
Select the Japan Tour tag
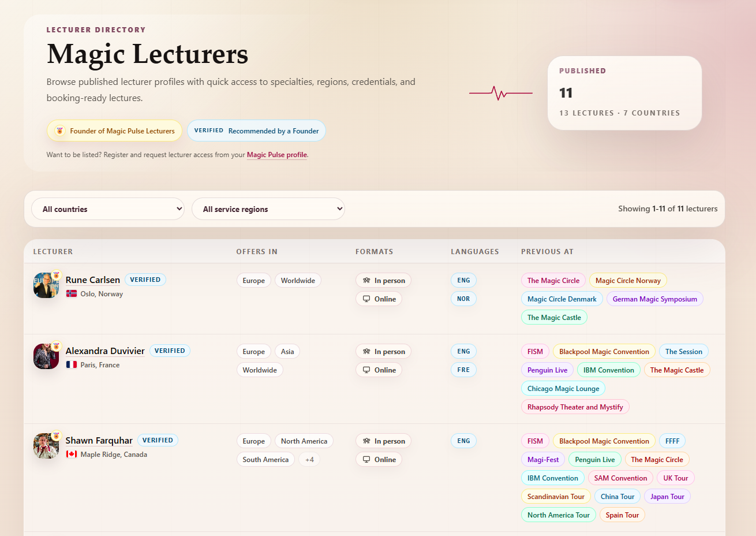pos(667,496)
